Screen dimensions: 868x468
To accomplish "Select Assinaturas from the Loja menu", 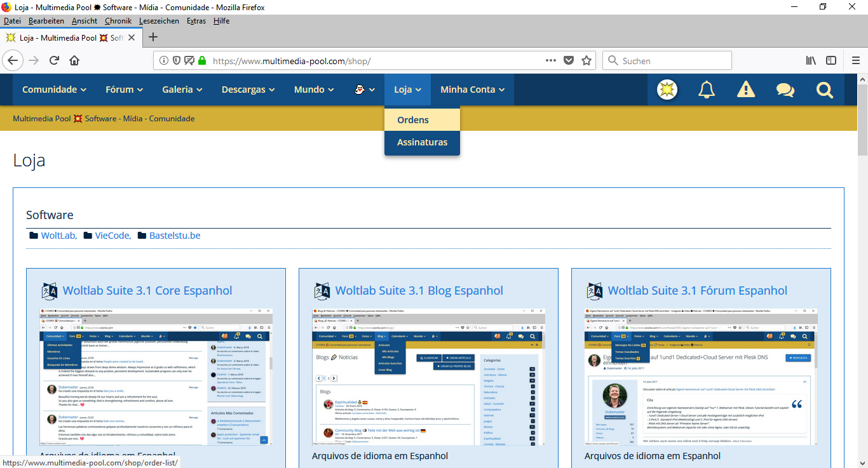I will pos(422,142).
